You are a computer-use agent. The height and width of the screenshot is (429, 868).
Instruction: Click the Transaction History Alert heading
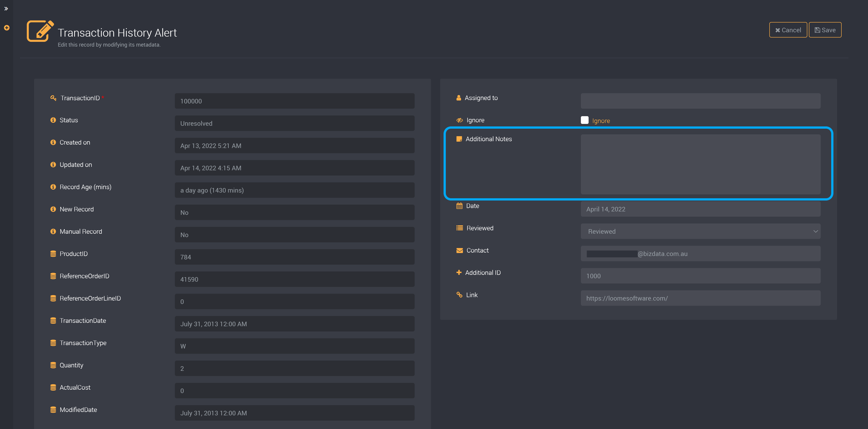point(117,33)
